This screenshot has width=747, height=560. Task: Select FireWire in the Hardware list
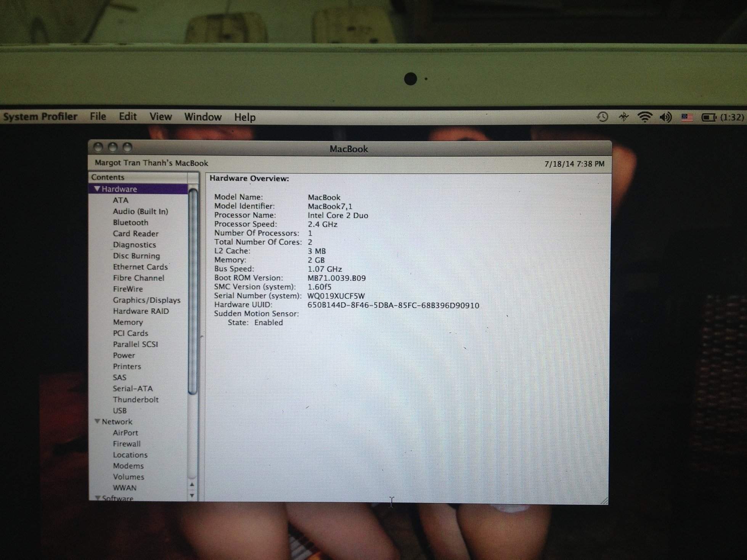tap(128, 289)
